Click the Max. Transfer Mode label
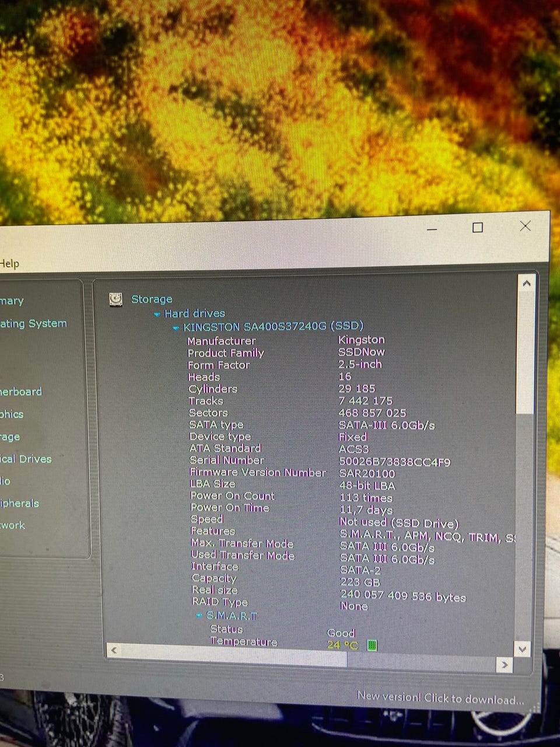 point(242,543)
